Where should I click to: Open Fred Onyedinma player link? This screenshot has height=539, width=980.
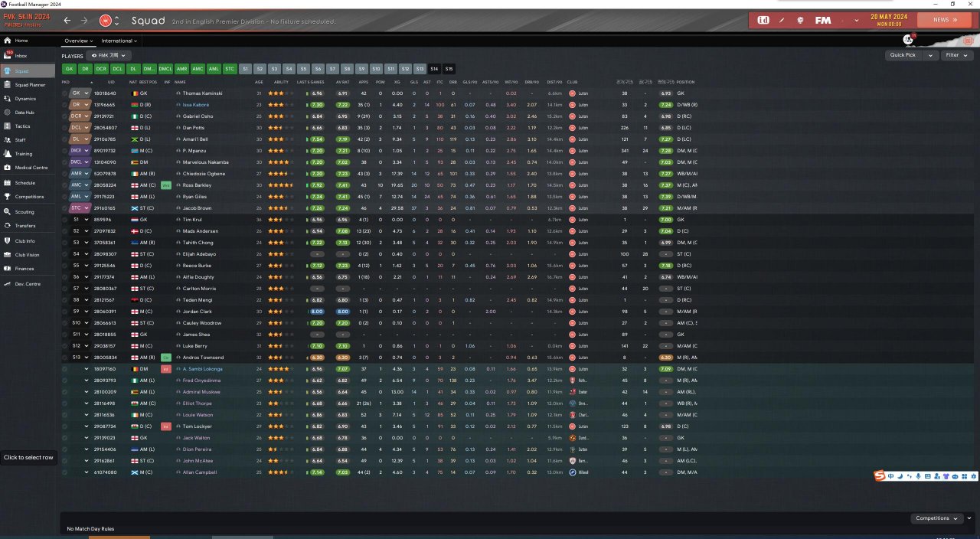pos(201,381)
